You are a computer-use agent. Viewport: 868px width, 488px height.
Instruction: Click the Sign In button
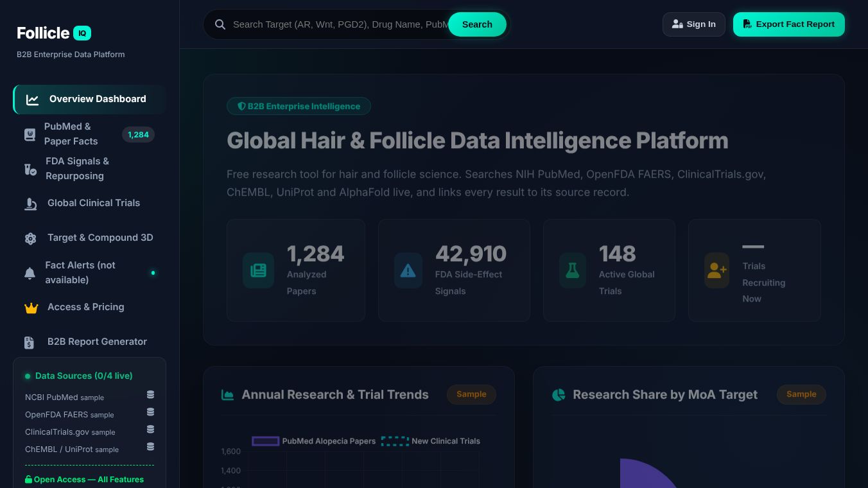694,24
